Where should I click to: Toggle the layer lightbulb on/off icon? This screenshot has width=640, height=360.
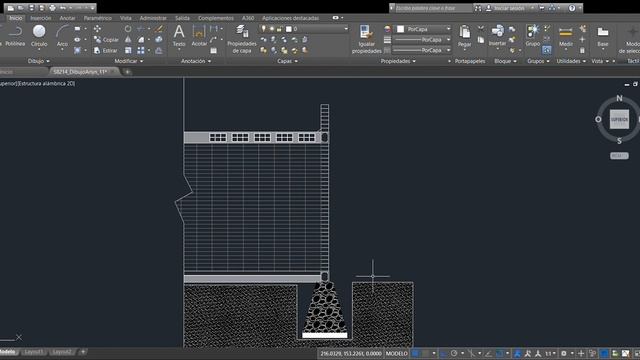point(264,29)
